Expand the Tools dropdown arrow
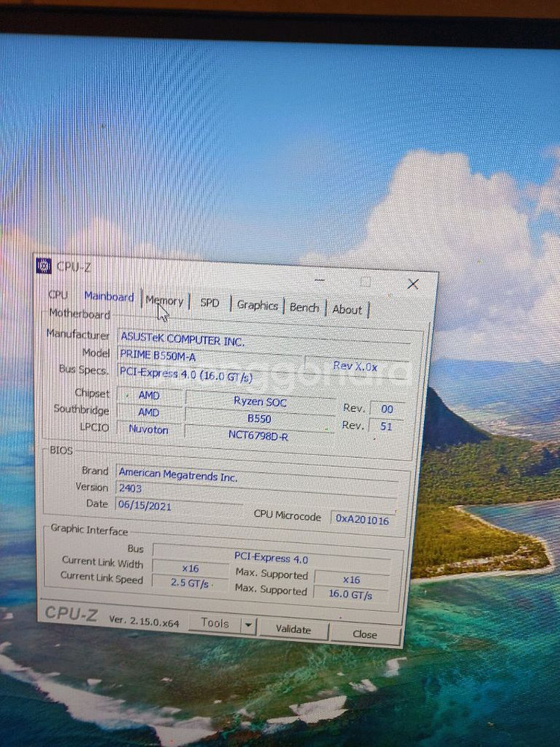This screenshot has height=747, width=560. (249, 625)
